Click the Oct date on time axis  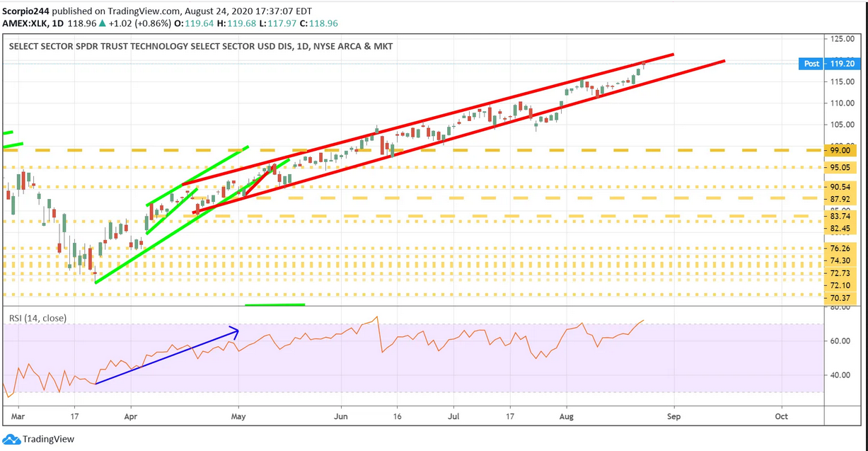781,416
